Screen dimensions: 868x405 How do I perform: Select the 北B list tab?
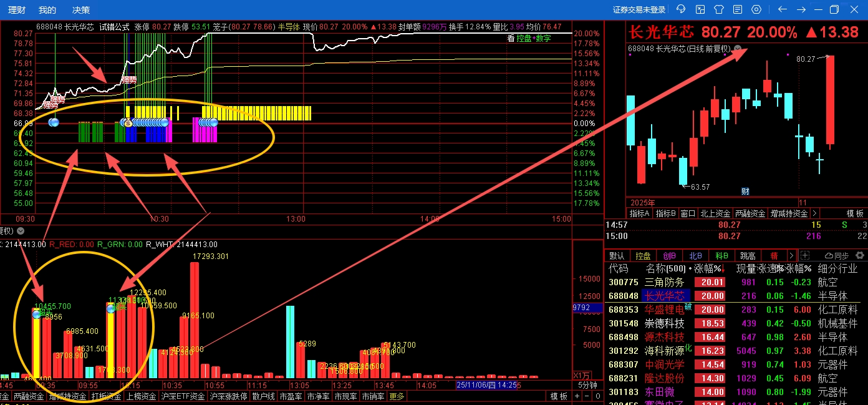(x=695, y=256)
